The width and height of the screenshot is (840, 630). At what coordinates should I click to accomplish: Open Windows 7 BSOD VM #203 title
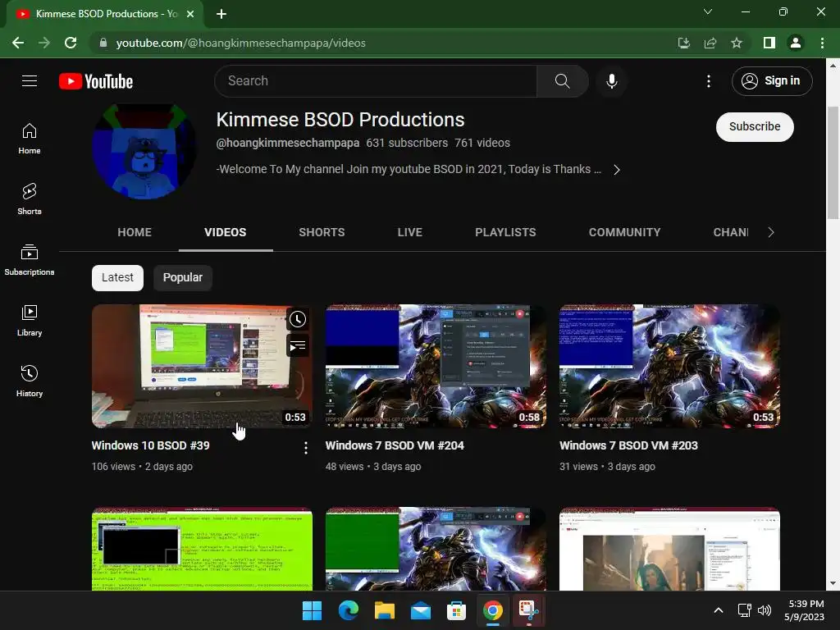[x=628, y=445]
